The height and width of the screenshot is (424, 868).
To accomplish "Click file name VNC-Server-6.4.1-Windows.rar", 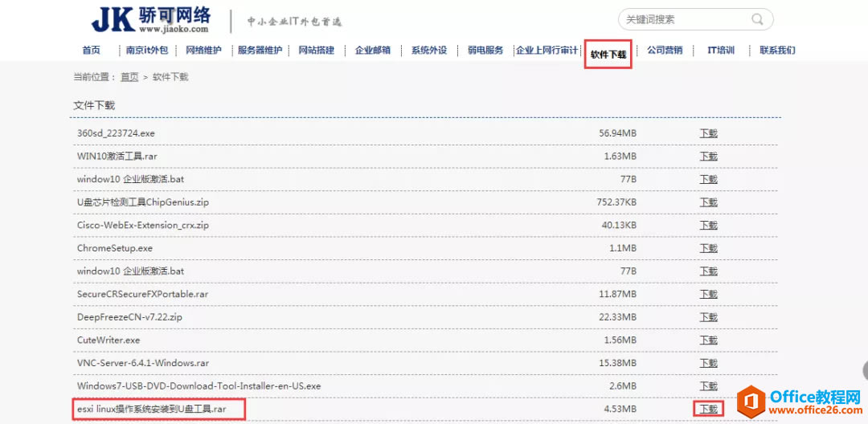I will click(143, 363).
